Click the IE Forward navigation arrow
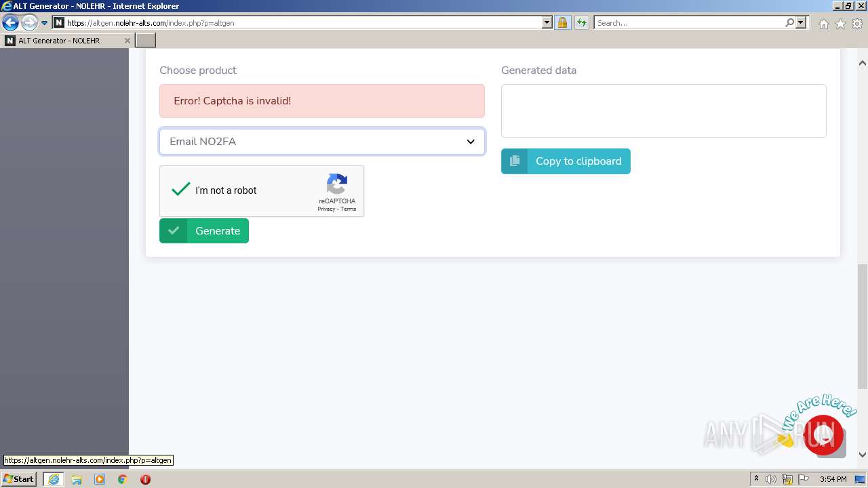 29,22
